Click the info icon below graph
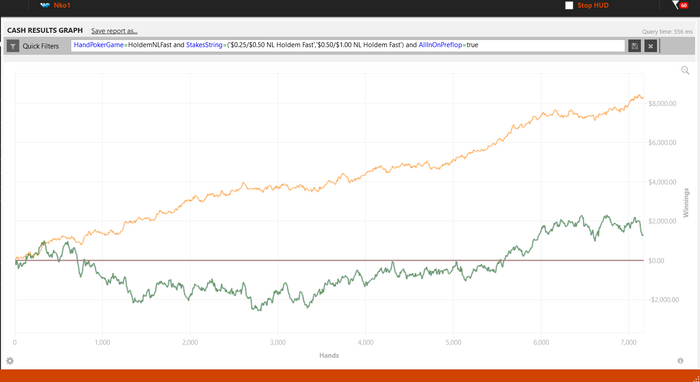700x382 pixels. point(680,361)
